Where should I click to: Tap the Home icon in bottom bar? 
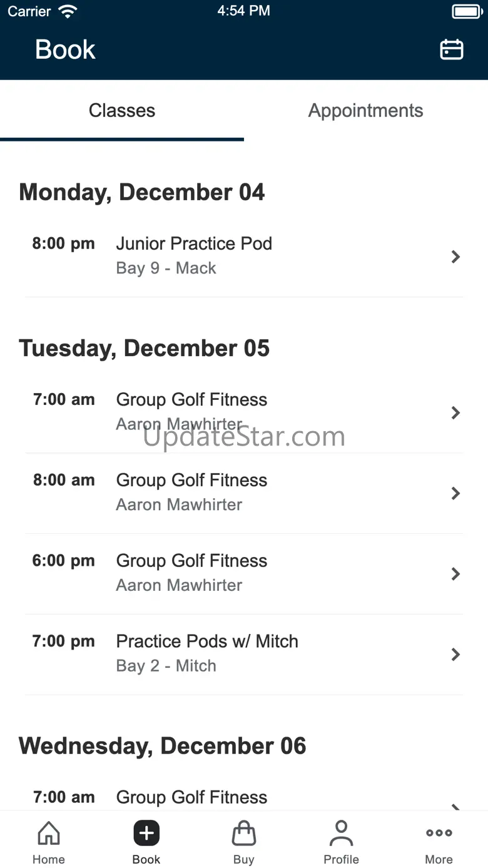(x=49, y=834)
